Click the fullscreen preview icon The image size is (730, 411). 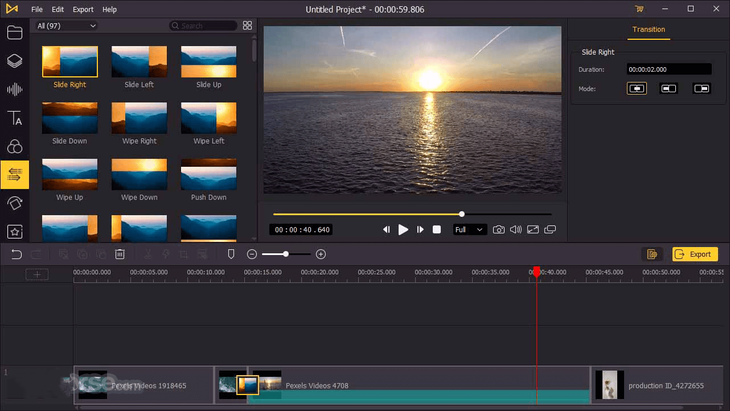[533, 229]
